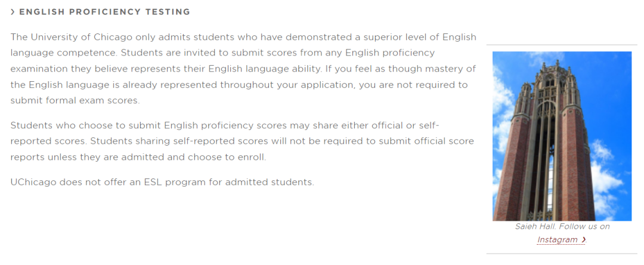The image size is (644, 265).
Task: Open the Instagram link under the photo
Action: [558, 239]
